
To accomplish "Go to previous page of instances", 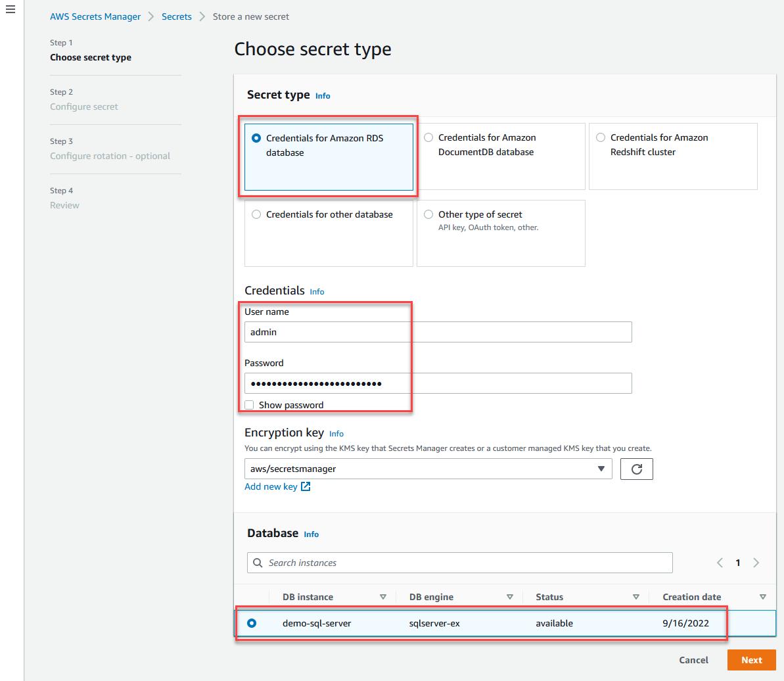I will click(720, 563).
